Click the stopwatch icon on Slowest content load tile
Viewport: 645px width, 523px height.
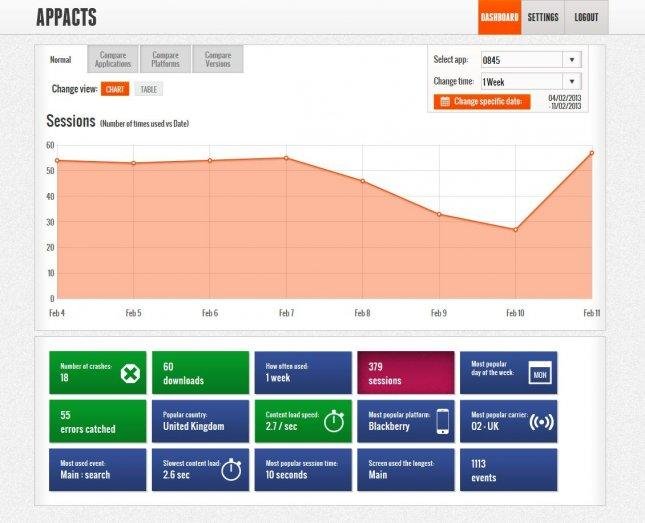pos(231,470)
